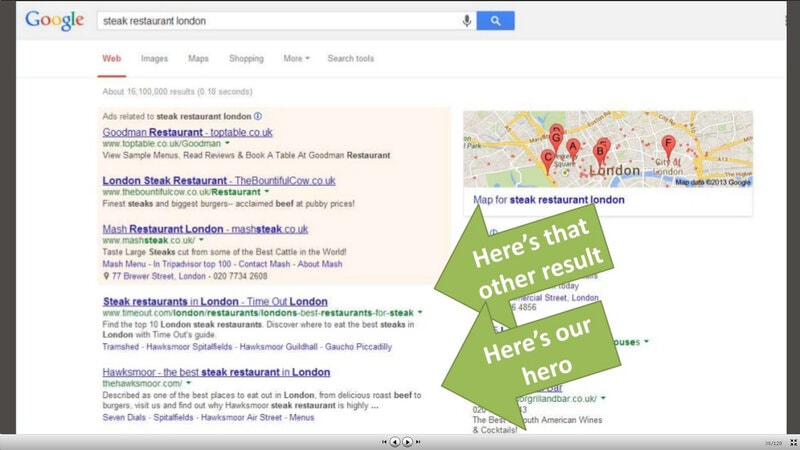Click the Seven Dials sitelink
The width and height of the screenshot is (800, 450).
[x=124, y=417]
